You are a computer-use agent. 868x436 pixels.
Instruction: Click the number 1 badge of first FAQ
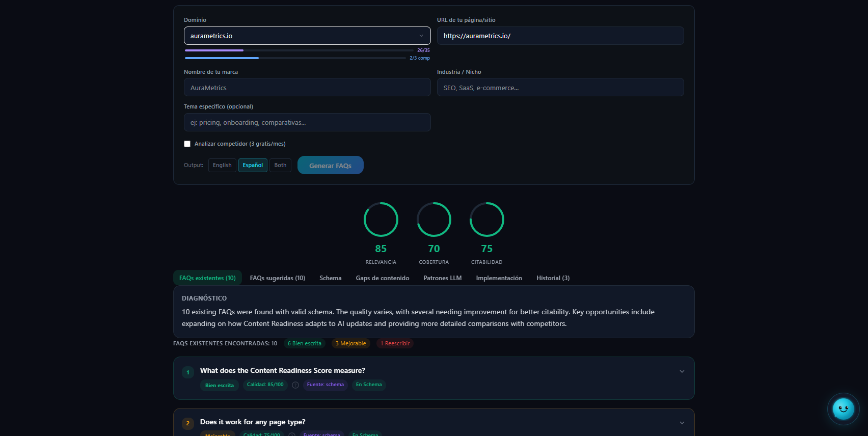click(x=188, y=372)
